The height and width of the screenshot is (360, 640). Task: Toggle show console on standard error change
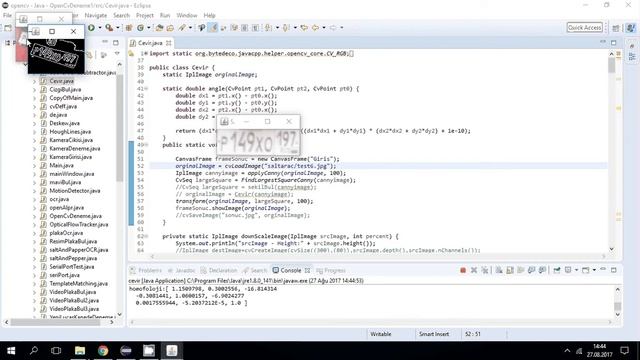[542, 270]
